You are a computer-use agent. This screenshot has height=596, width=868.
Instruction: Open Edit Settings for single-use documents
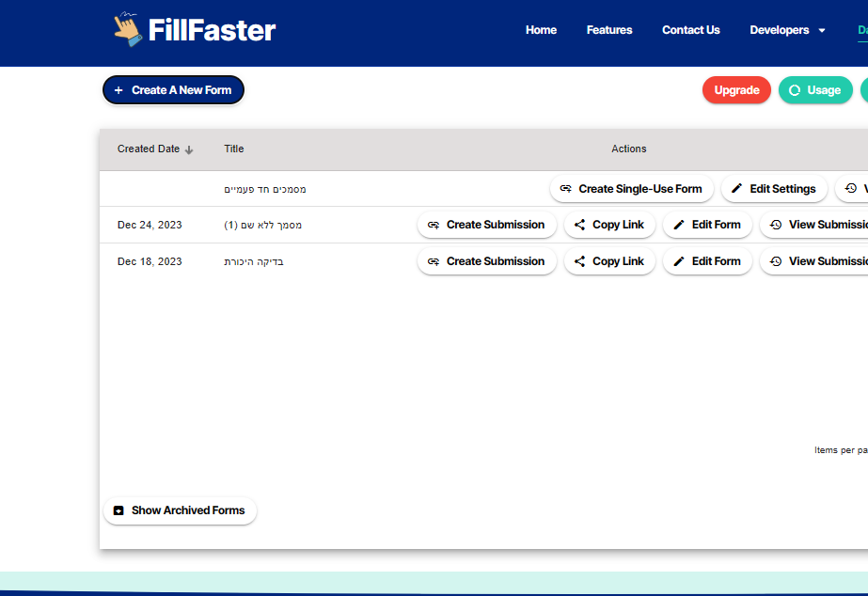pyautogui.click(x=774, y=189)
